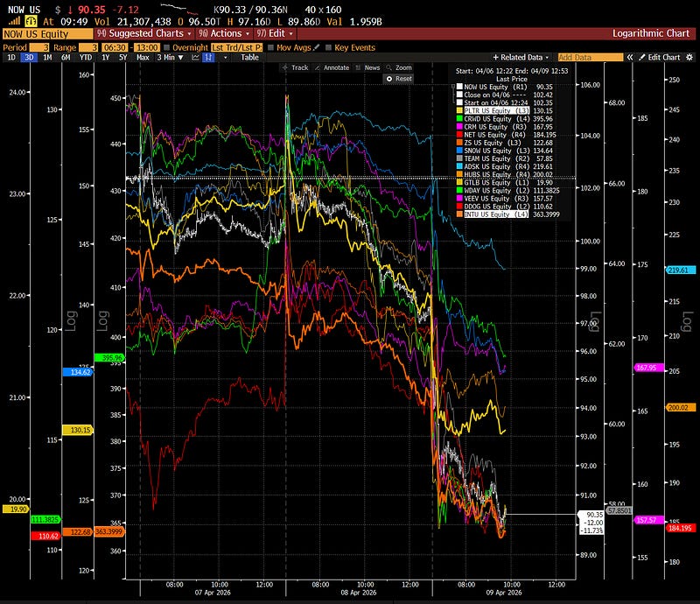Click the 395.96 CRWD axis price tag
Screen dimensions: 700x604
pos(110,358)
